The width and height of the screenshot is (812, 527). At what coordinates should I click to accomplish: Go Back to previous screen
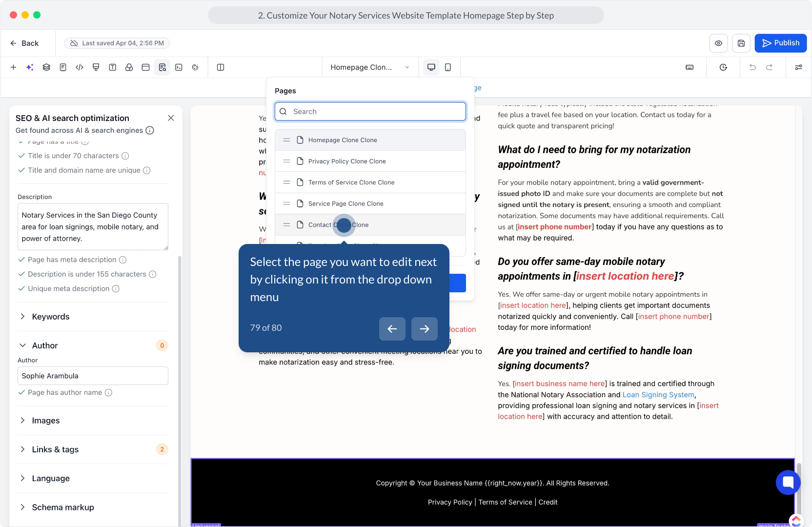point(24,43)
